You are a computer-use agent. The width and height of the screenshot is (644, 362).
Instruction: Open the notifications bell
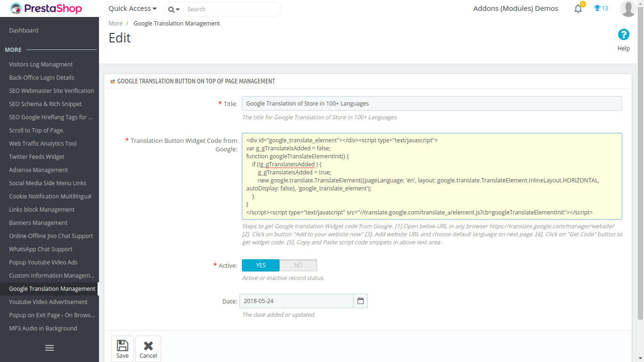tap(578, 8)
